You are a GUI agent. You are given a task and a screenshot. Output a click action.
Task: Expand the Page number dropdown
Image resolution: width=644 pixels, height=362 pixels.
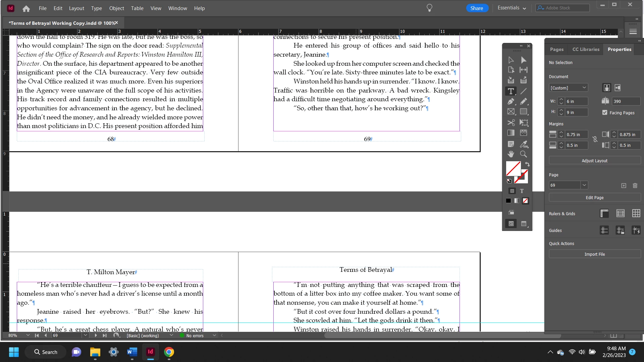point(584,185)
